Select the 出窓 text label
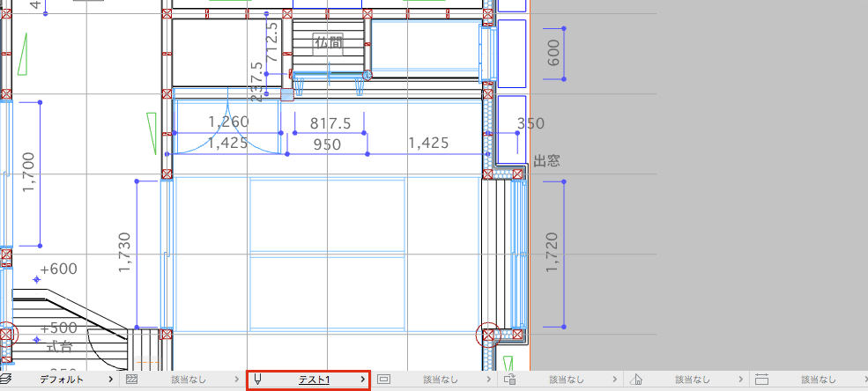 547,161
